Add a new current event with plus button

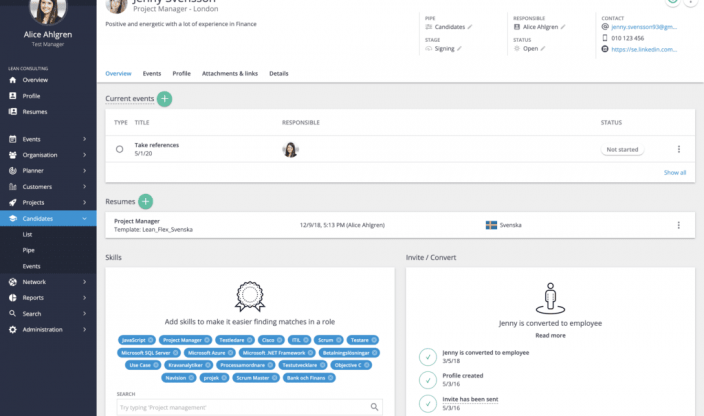pyautogui.click(x=164, y=99)
